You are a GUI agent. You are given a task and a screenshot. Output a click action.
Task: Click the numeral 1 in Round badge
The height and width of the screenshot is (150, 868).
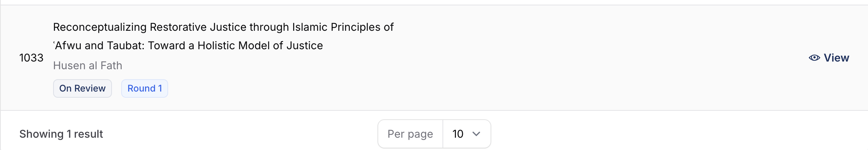click(x=160, y=88)
